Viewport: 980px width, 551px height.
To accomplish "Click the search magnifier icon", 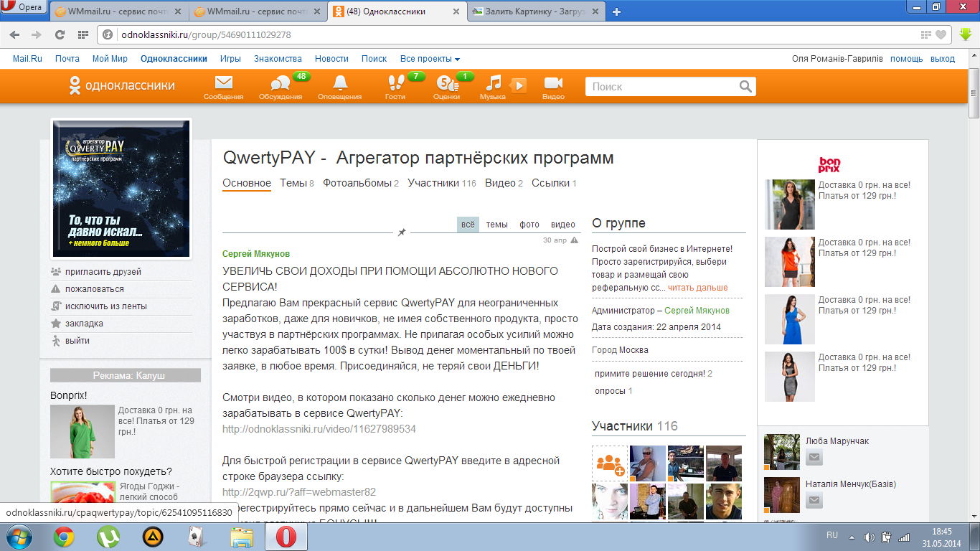I will [x=746, y=86].
